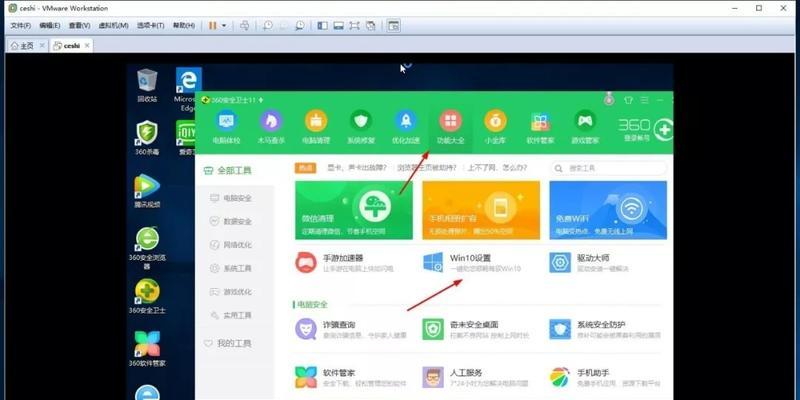Image resolution: width=800 pixels, height=400 pixels.
Task: Select 功能大全 grid icon
Action: pyautogui.click(x=451, y=127)
